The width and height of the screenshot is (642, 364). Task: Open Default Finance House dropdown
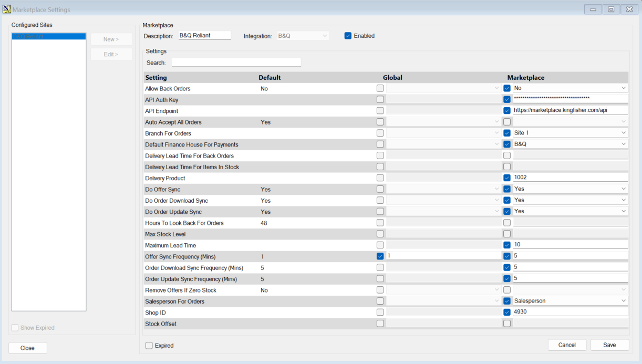(623, 144)
